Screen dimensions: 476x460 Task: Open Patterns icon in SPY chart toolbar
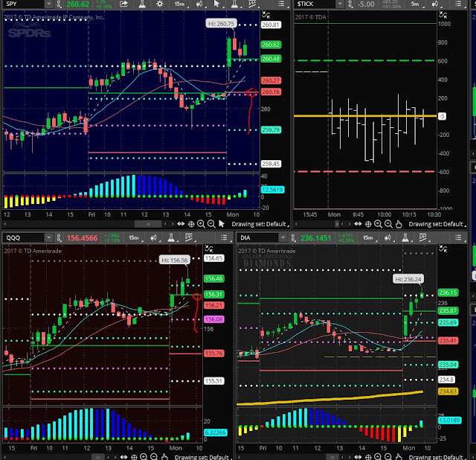[x=252, y=4]
